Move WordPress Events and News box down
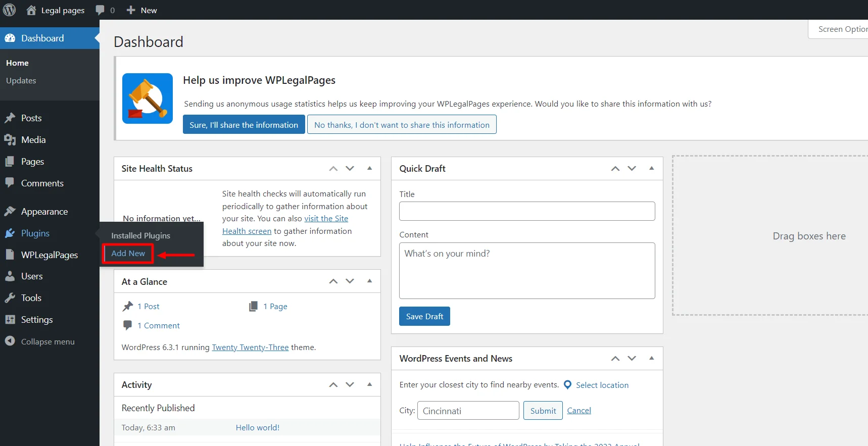This screenshot has height=446, width=868. point(632,359)
